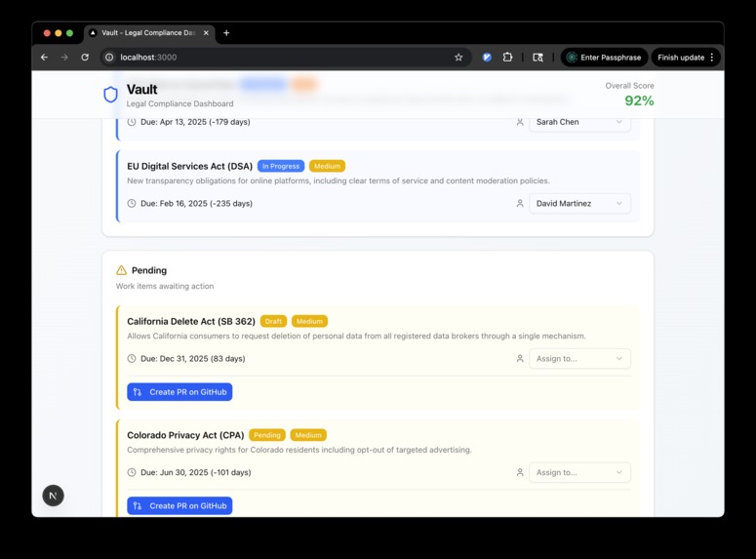Click the Draft badge on California Delete Act
756x559 pixels.
coord(273,321)
